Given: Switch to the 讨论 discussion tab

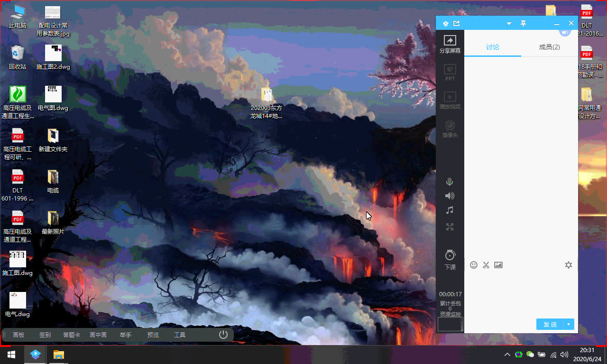Looking at the screenshot, I should coord(493,47).
